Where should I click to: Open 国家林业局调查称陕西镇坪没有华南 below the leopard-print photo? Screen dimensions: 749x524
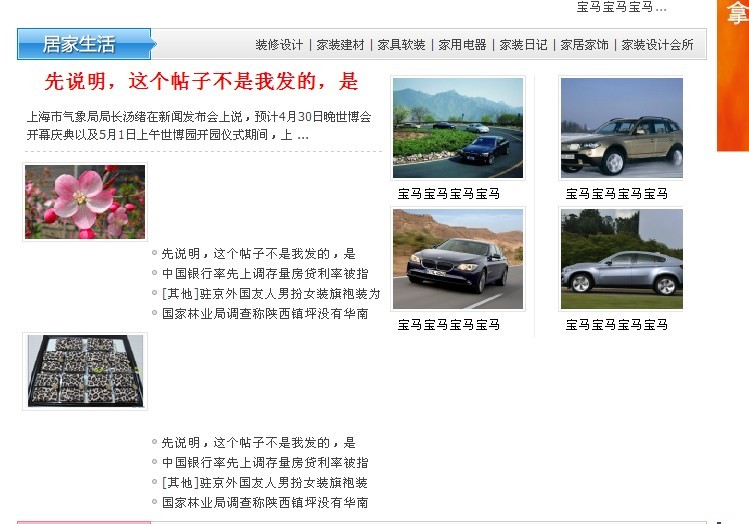[265, 503]
